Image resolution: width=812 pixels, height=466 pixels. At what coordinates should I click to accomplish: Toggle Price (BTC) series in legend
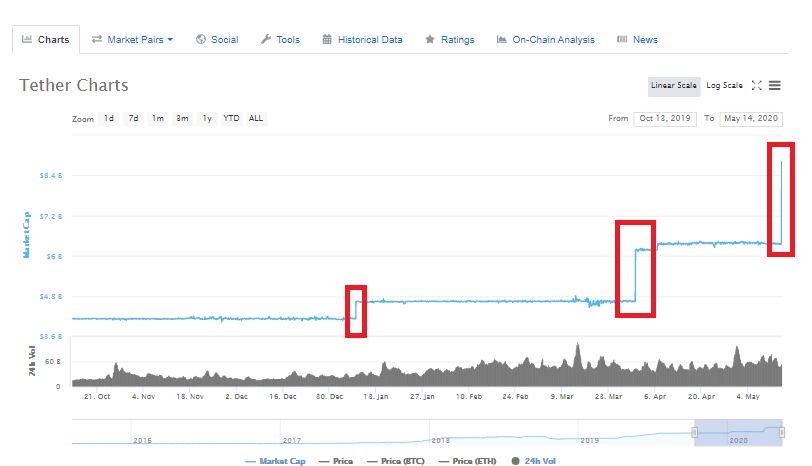tap(396, 461)
